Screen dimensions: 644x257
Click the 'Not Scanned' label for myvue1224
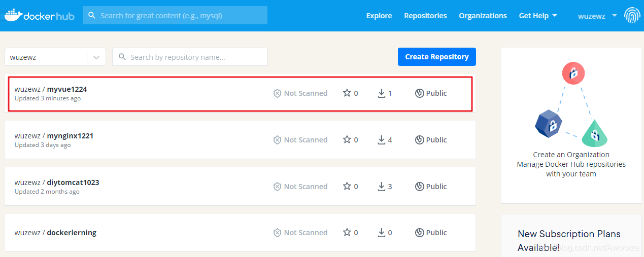[x=306, y=93]
